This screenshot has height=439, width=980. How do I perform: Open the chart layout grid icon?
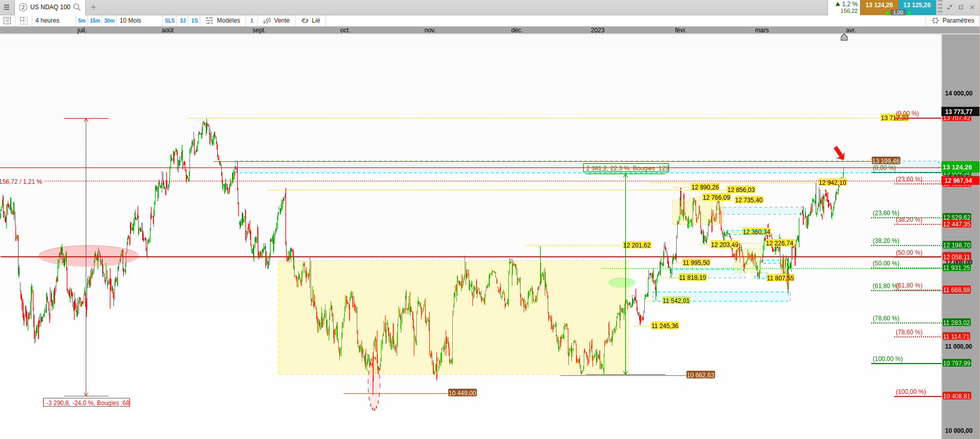24,21
